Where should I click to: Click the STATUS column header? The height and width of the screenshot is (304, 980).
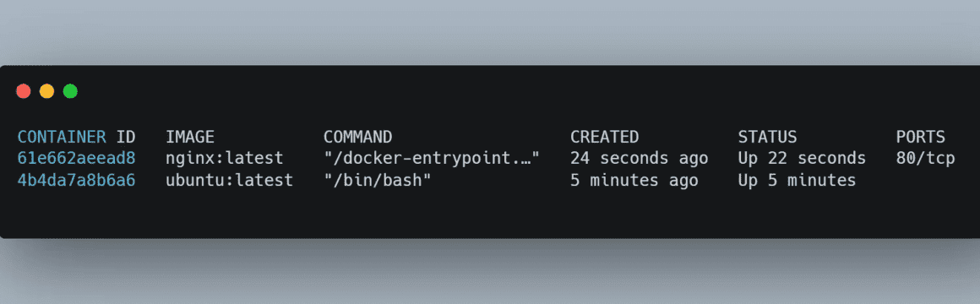tap(767, 137)
